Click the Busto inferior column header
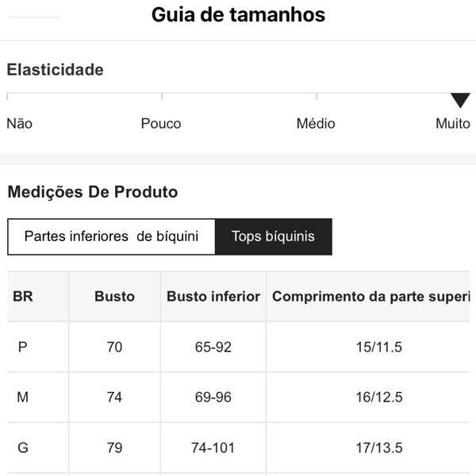The width and height of the screenshot is (476, 476). coord(213,297)
